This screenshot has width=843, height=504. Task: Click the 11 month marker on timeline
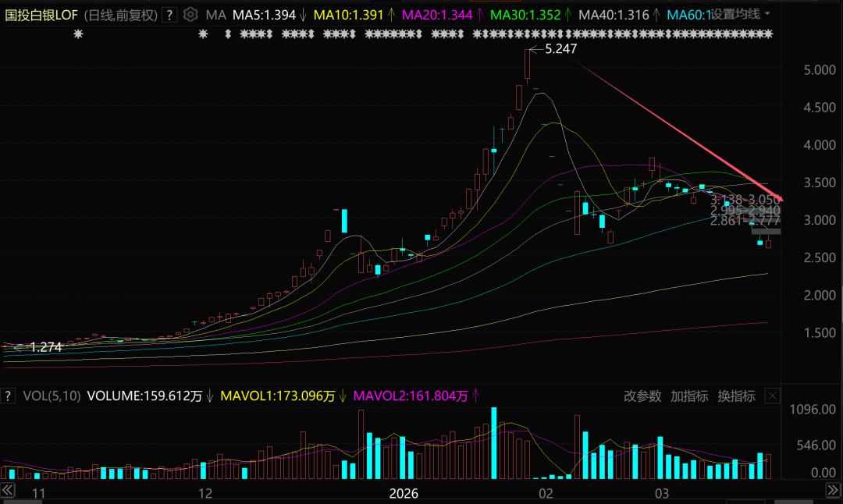click(38, 493)
